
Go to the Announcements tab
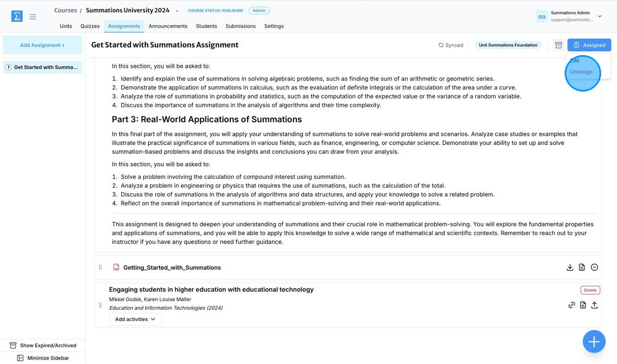(x=168, y=26)
